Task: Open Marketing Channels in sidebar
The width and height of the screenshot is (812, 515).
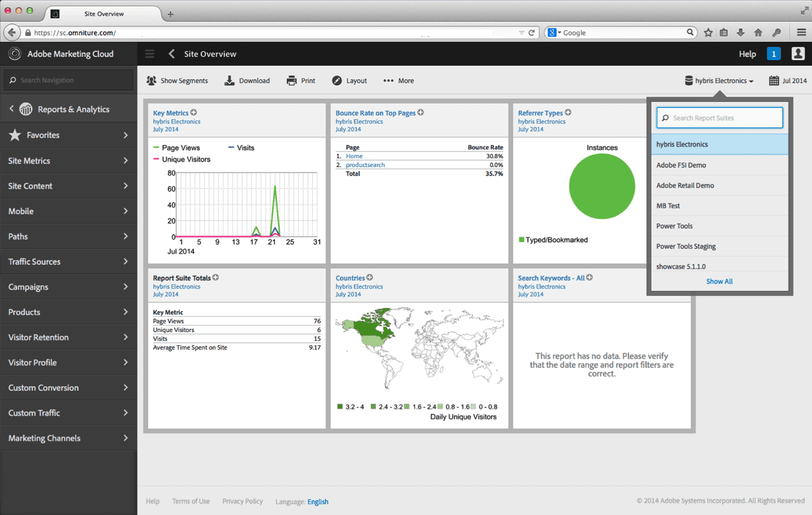Action: 68,438
